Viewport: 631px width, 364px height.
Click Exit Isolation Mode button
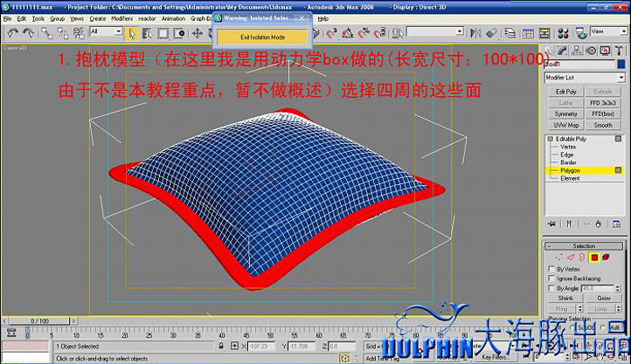tap(262, 37)
